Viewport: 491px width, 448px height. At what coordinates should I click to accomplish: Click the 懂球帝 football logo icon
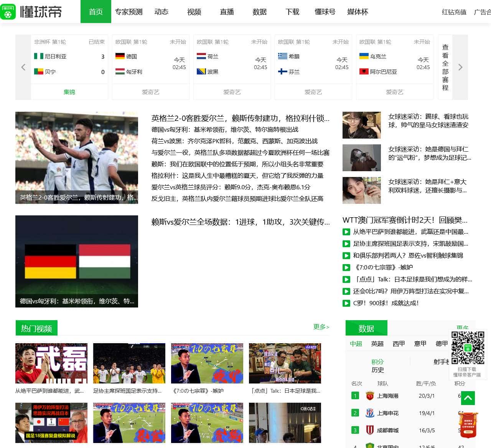point(8,12)
